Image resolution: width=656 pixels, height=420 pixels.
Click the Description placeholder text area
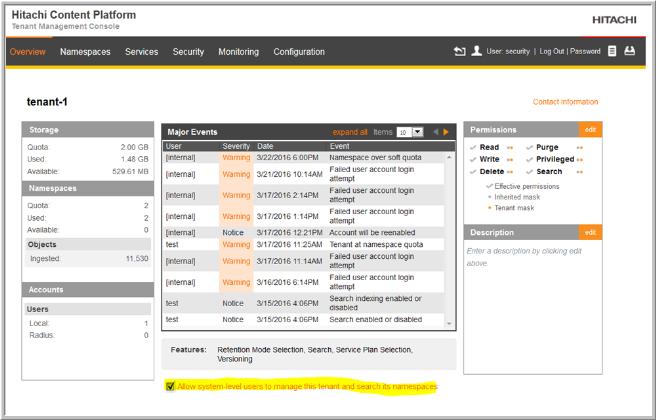(x=524, y=257)
